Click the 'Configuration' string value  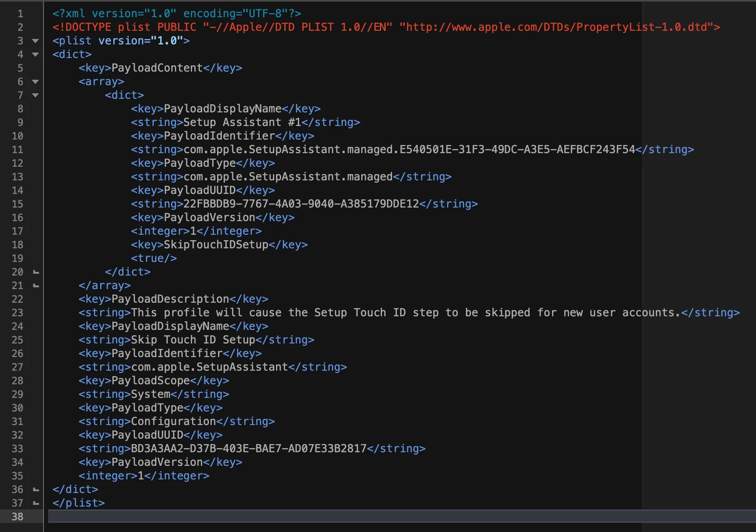pos(174,421)
